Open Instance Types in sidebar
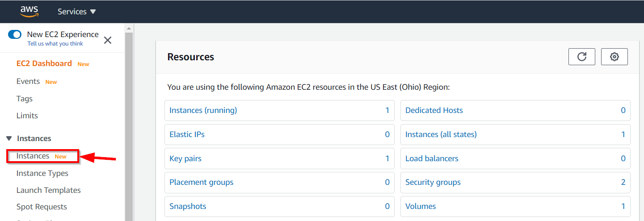This screenshot has width=644, height=221. click(x=42, y=173)
